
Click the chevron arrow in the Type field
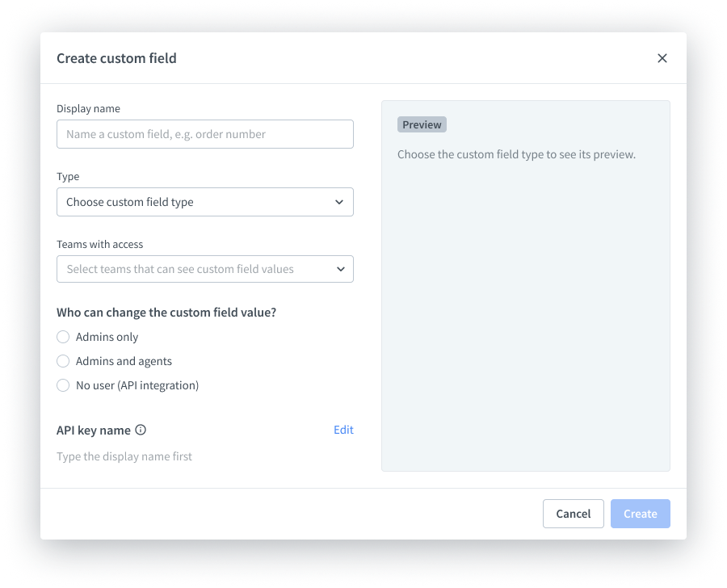tap(339, 202)
